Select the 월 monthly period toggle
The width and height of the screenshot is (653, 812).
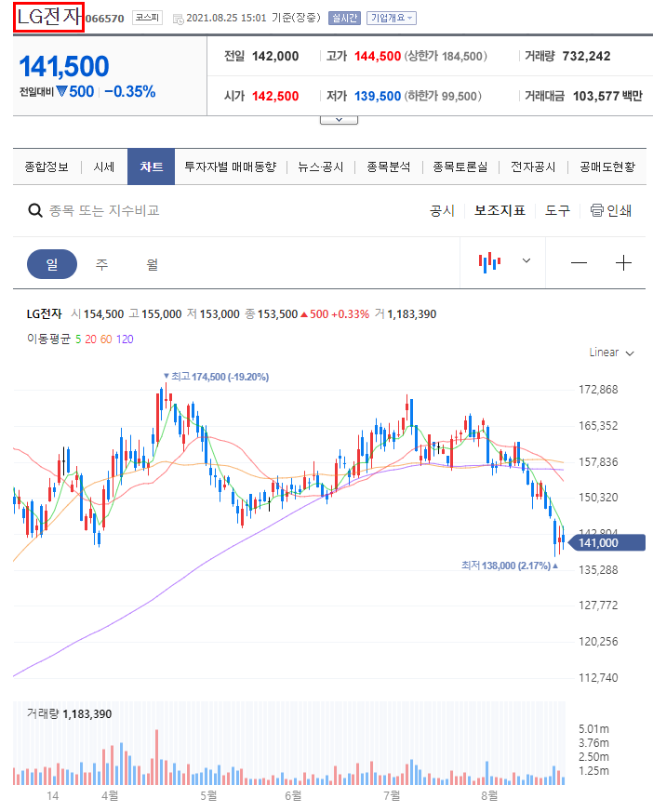[x=152, y=264]
